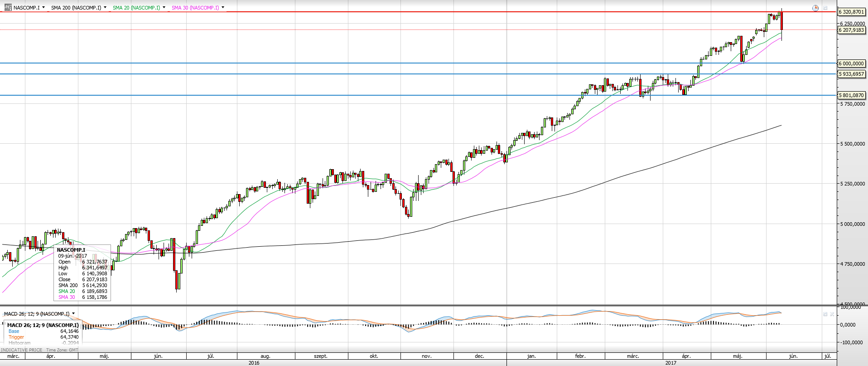Viewport: 868px width, 366px height.
Task: Open the SMA 30 (NASCOMP.I) dropdown
Action: [x=223, y=7]
